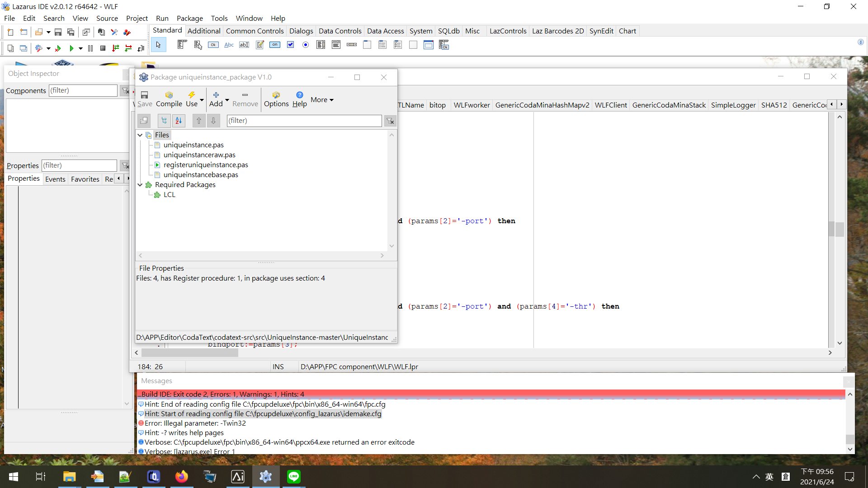Toggle directory hierarchy view in package editor
The image size is (868, 488).
(x=164, y=121)
